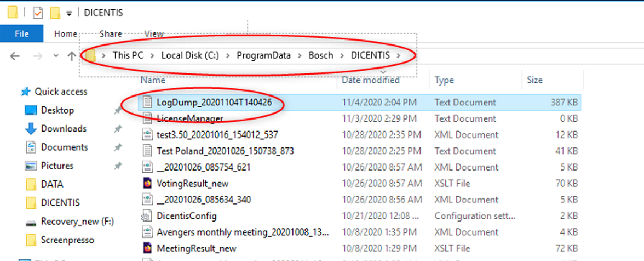The width and height of the screenshot is (644, 261).
Task: Click the Up one level arrow
Action: coord(71,55)
